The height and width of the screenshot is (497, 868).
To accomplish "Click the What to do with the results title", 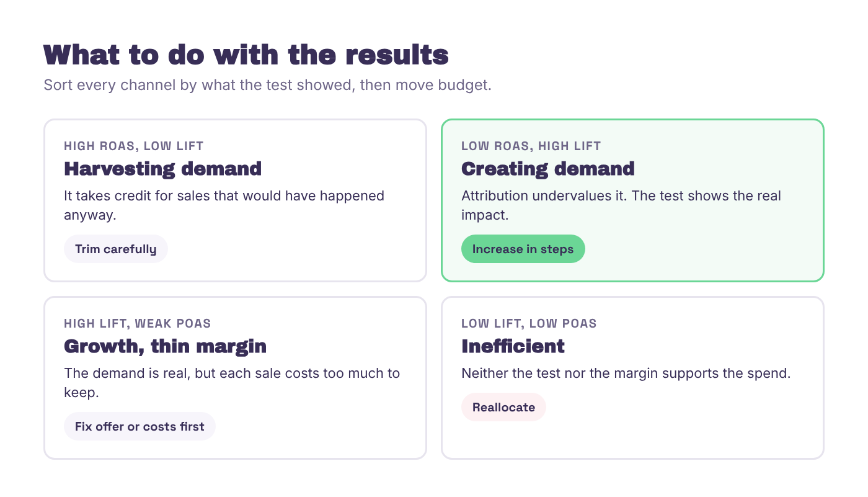I will (246, 55).
